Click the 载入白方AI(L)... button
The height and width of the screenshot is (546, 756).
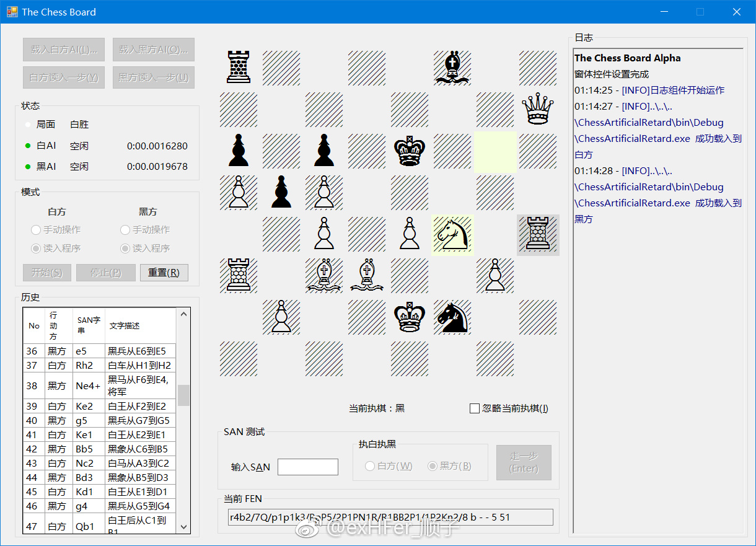click(64, 50)
